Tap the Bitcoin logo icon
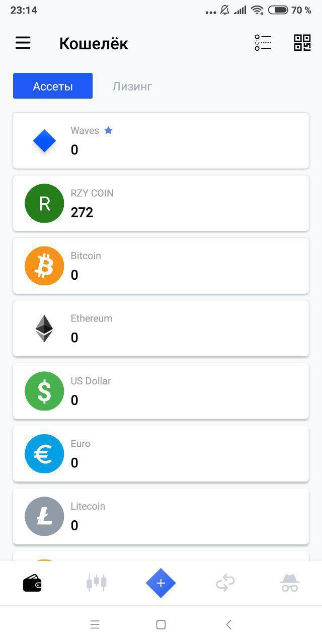This screenshot has height=644, width=322. tap(44, 266)
